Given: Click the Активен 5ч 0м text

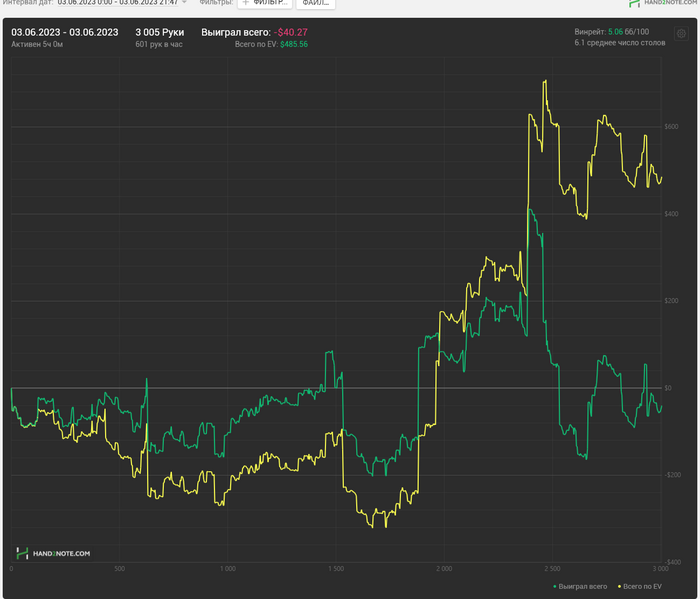Looking at the screenshot, I should [37, 44].
